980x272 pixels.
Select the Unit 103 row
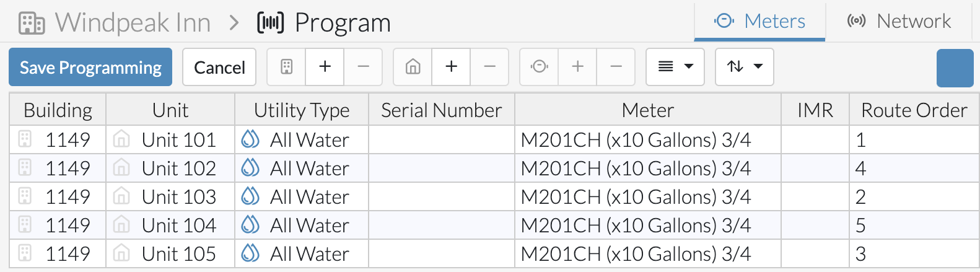[494, 197]
